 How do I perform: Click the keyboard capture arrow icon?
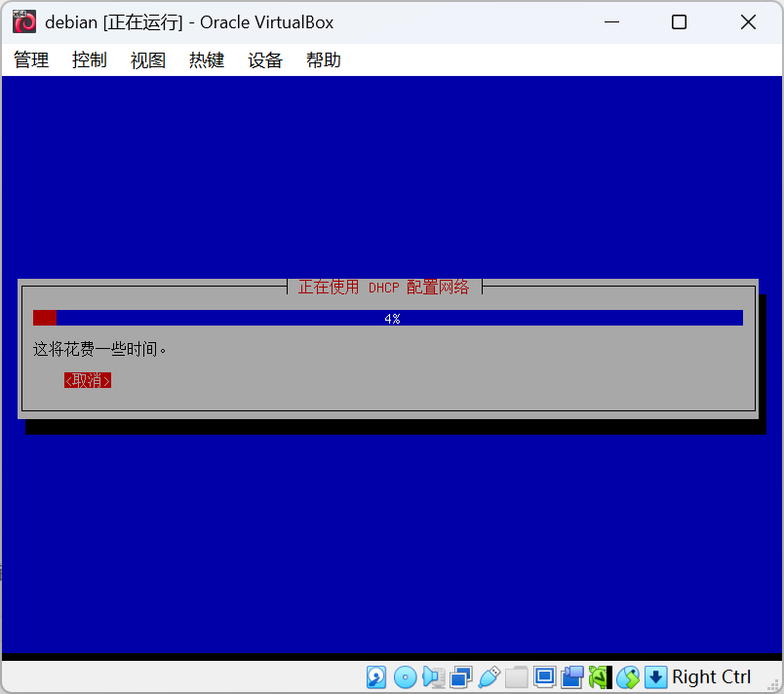[x=655, y=677]
